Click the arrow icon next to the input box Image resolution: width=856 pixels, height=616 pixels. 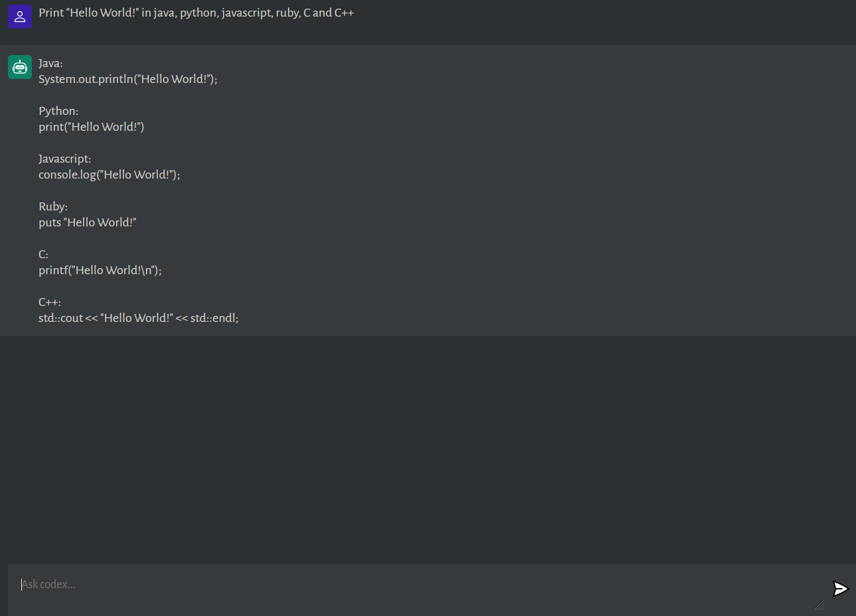coord(839,589)
